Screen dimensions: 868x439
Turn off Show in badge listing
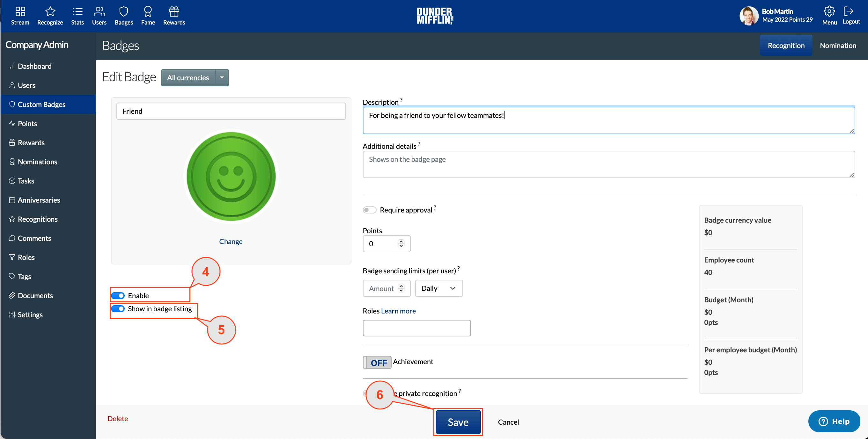[x=118, y=308]
